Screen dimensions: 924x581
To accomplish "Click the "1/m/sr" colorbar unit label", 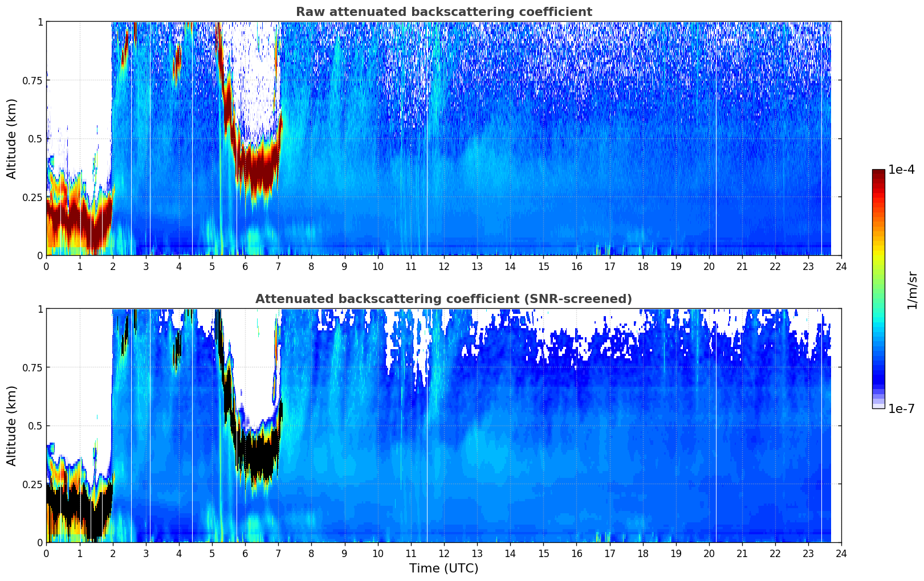I will pos(912,290).
